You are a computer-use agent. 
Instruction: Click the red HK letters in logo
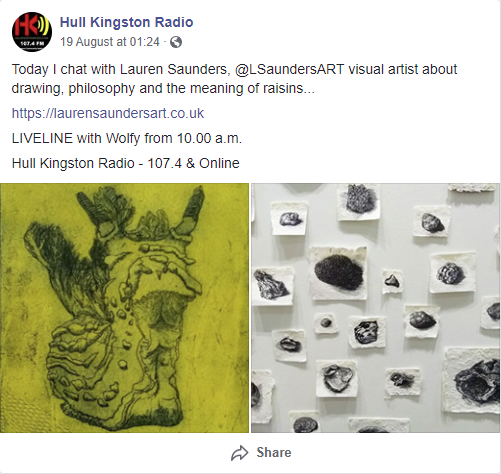coord(25,26)
